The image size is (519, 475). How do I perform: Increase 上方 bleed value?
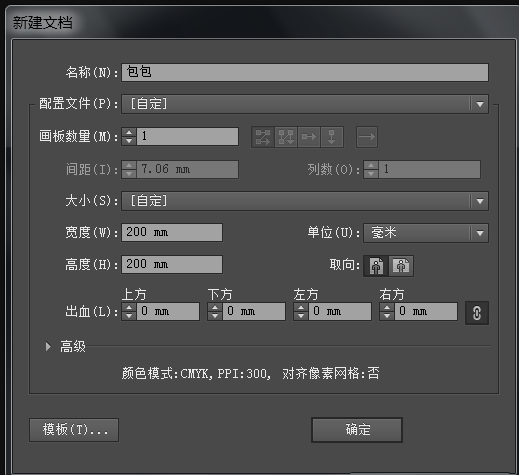(129, 307)
